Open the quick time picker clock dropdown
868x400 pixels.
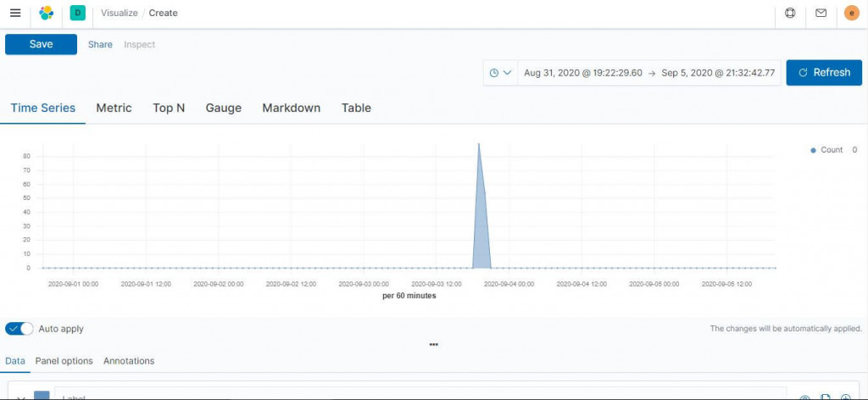point(500,73)
